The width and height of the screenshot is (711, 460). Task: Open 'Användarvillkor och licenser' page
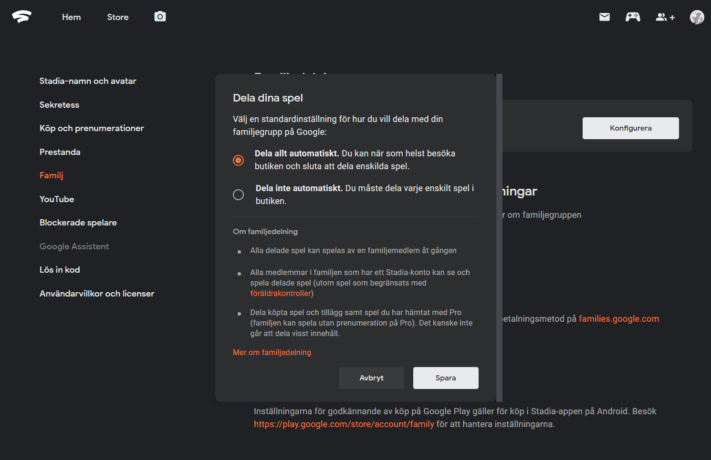(x=97, y=294)
